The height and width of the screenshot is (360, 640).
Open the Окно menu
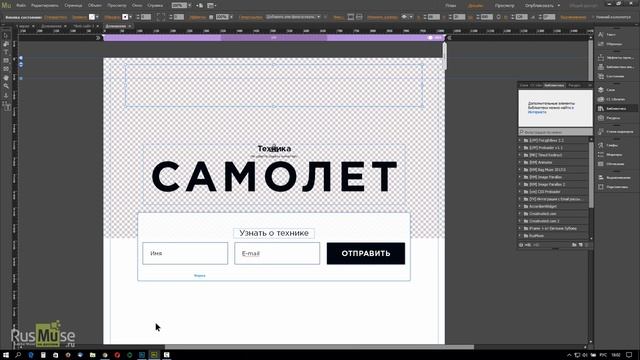137,6
